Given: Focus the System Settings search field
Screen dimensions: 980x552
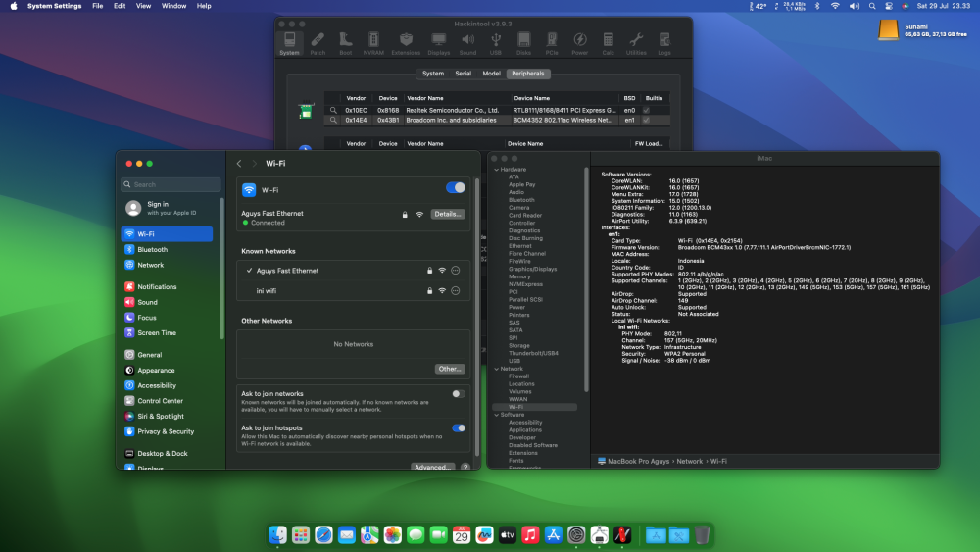Looking at the screenshot, I should 171,184.
